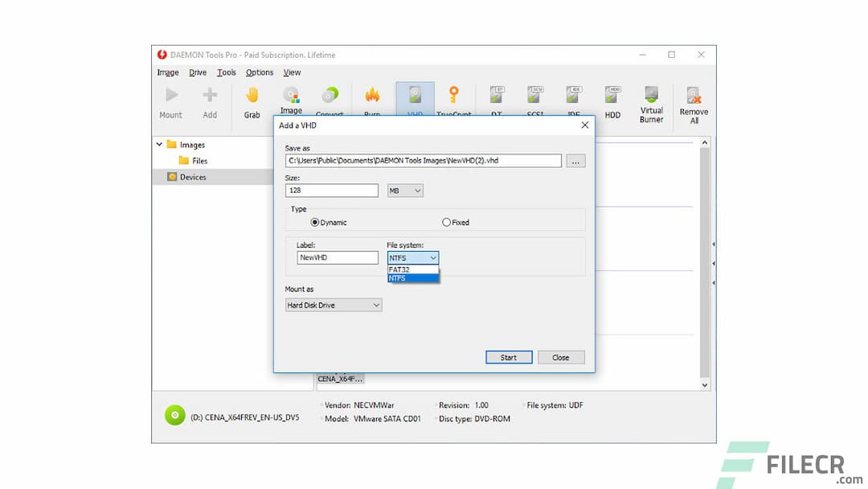Viewport: 868px width, 489px height.
Task: Browse for a save location with ellipsis button
Action: [575, 161]
